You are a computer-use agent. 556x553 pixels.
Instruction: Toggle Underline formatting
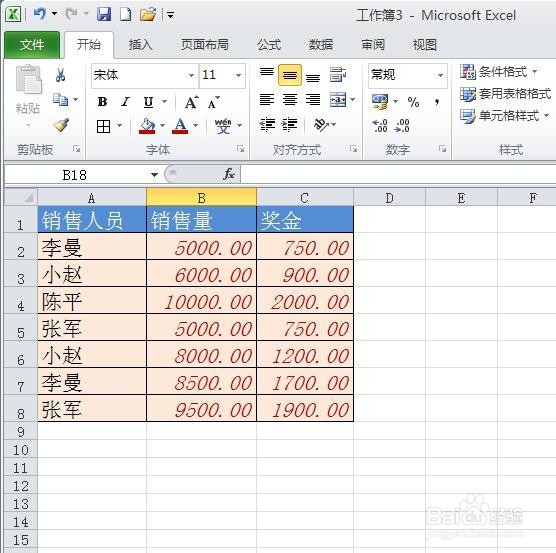click(x=149, y=102)
